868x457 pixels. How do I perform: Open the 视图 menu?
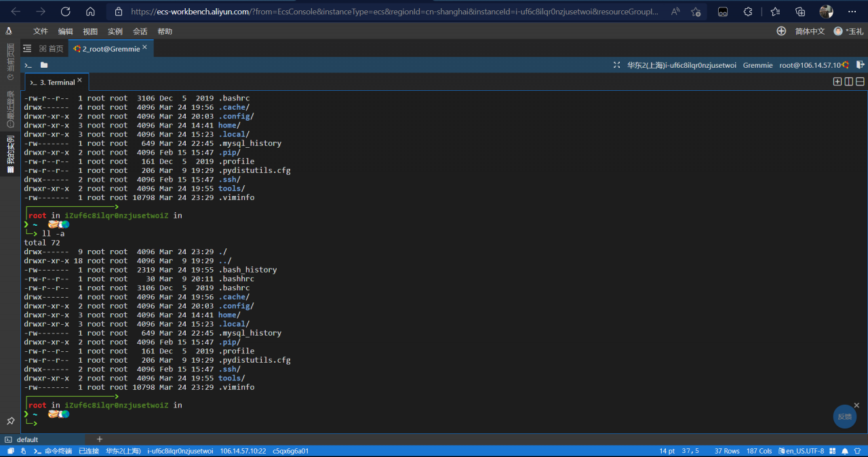90,31
